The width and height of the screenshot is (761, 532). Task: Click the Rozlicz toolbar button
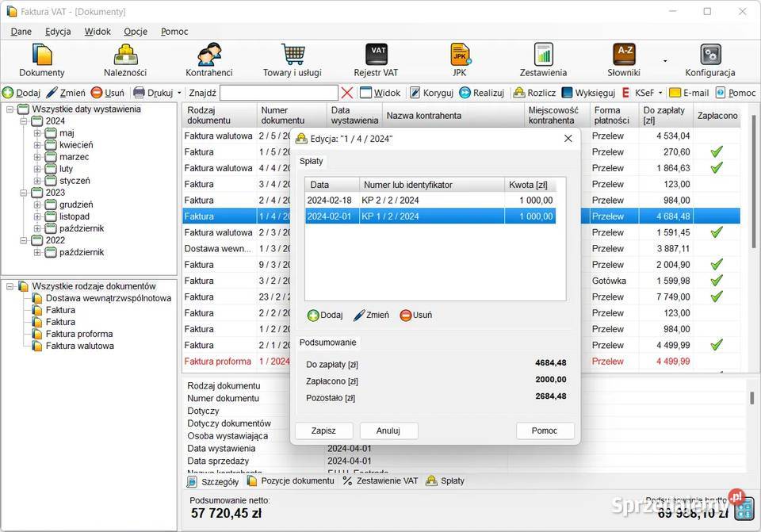(534, 92)
